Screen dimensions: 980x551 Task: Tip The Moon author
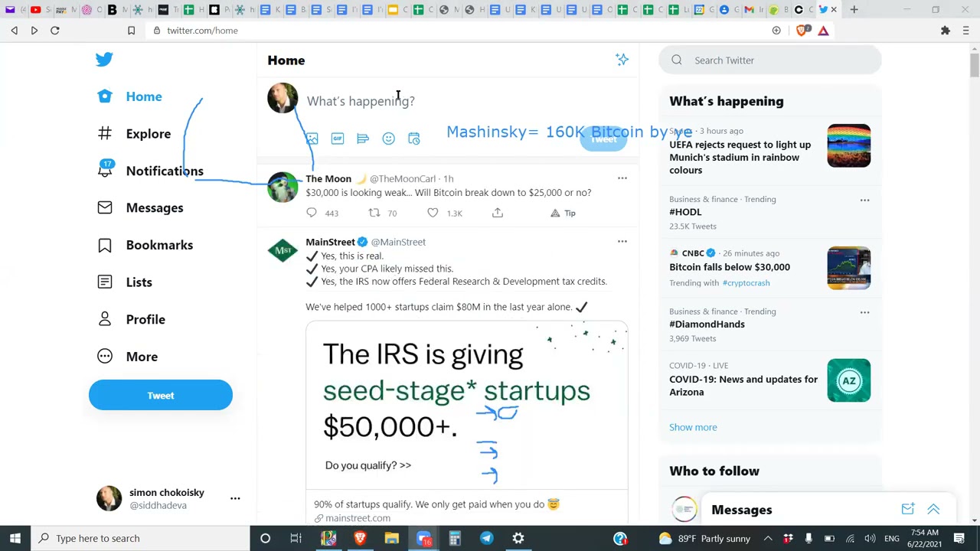click(563, 213)
